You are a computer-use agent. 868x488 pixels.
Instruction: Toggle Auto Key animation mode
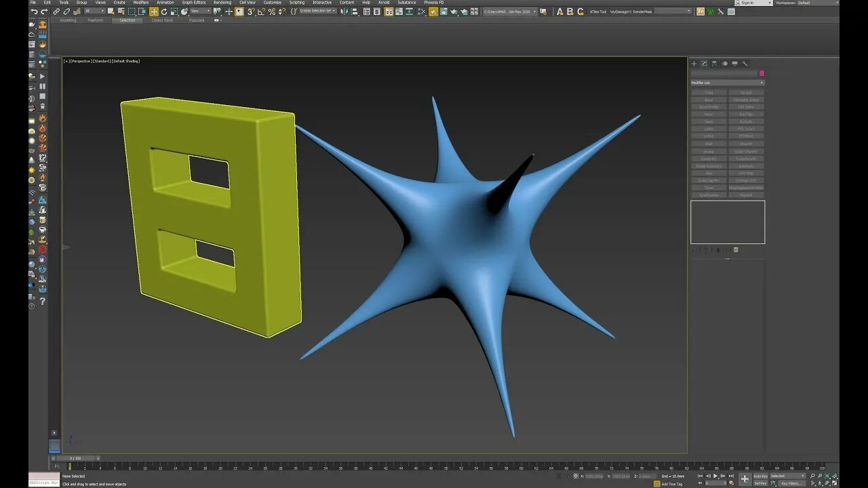pyautogui.click(x=760, y=476)
